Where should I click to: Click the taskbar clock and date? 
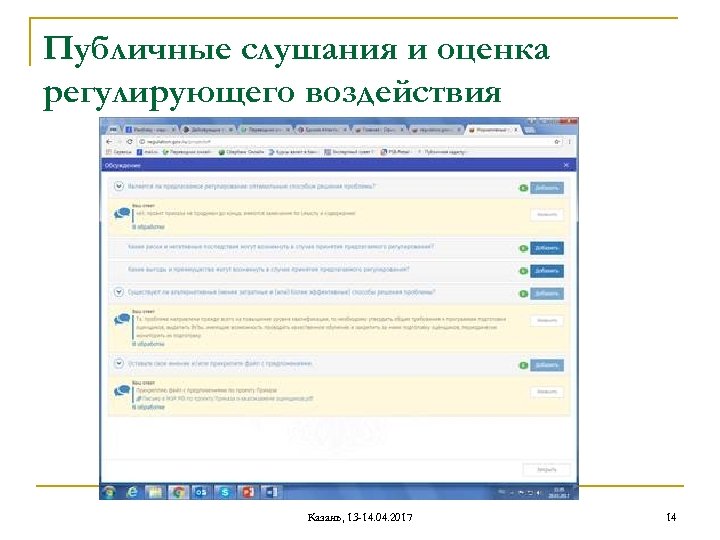click(x=561, y=493)
